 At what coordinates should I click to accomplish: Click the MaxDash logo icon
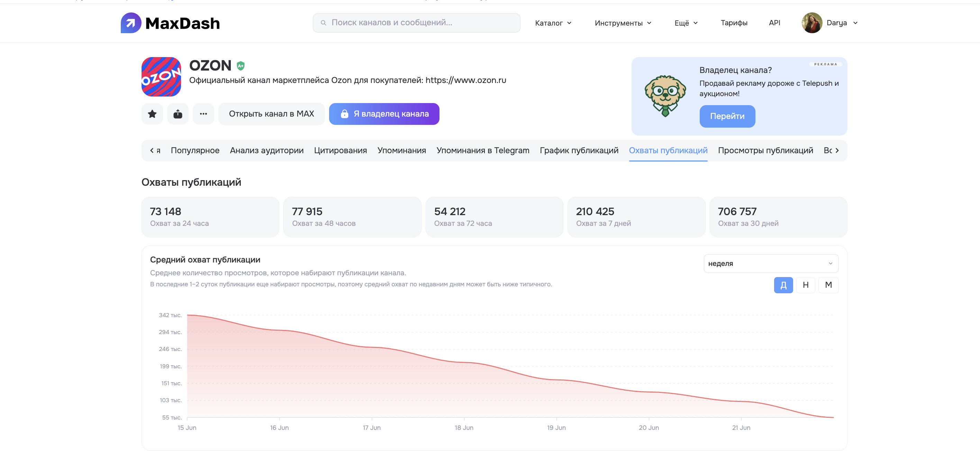click(x=131, y=23)
